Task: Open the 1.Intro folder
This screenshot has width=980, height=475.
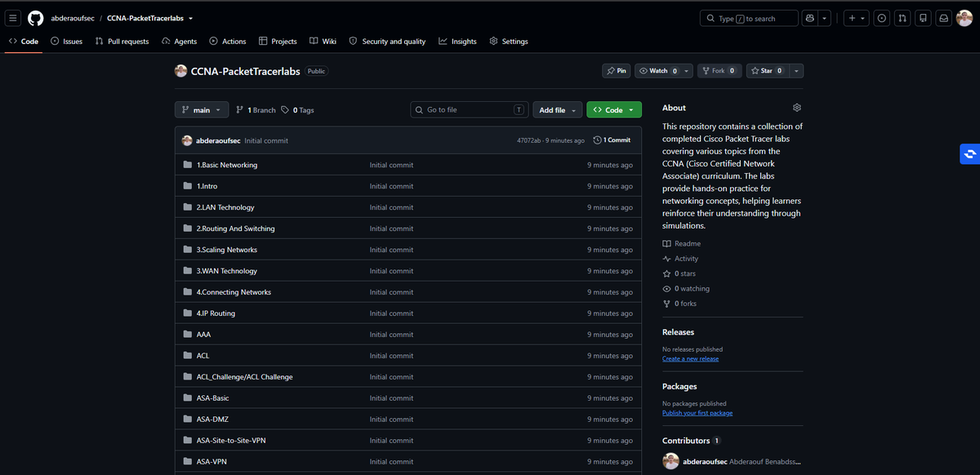Action: [x=207, y=186]
